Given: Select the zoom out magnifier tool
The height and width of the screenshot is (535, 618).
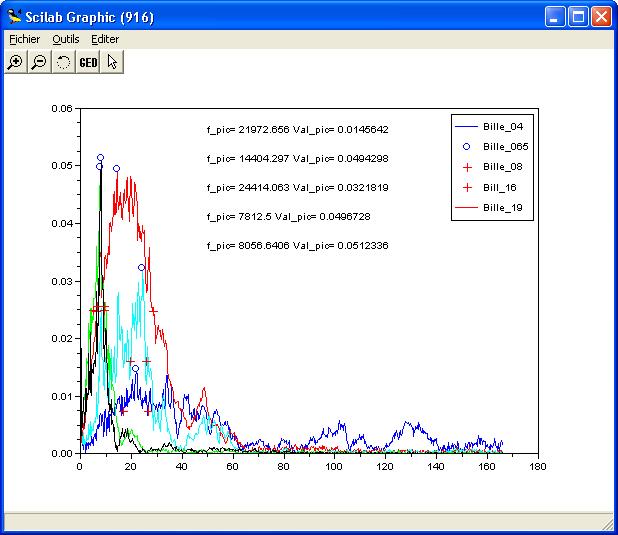Looking at the screenshot, I should (39, 62).
